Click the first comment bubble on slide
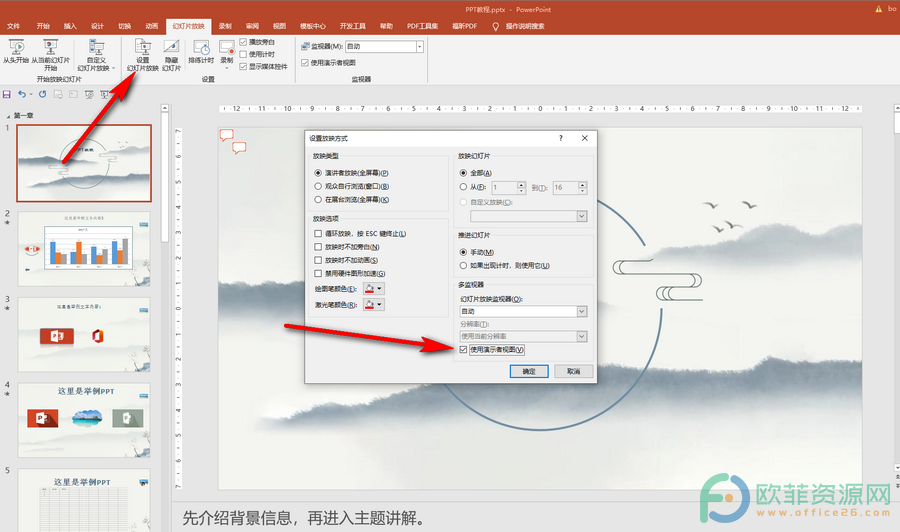Image resolution: width=900 pixels, height=532 pixels. (227, 135)
